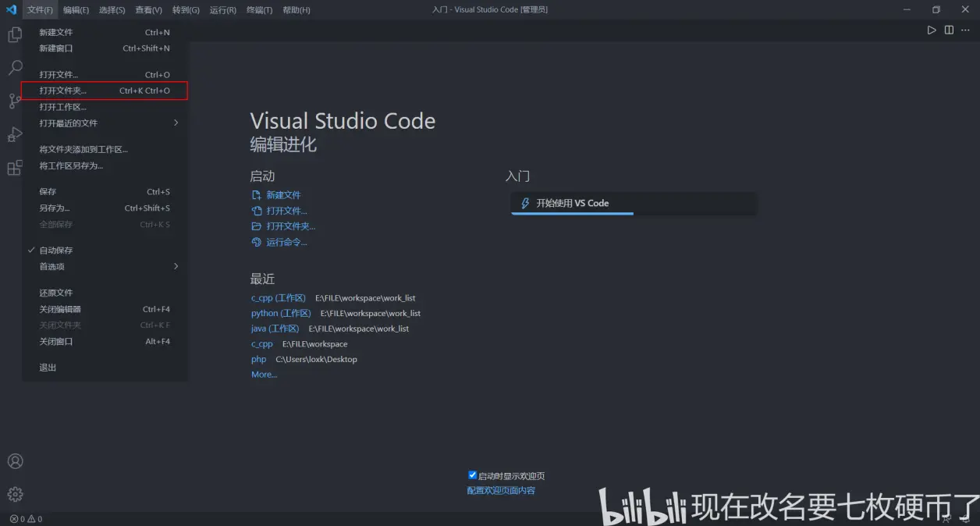Image resolution: width=980 pixels, height=526 pixels.
Task: Open the Manage gear icon
Action: coord(15,494)
